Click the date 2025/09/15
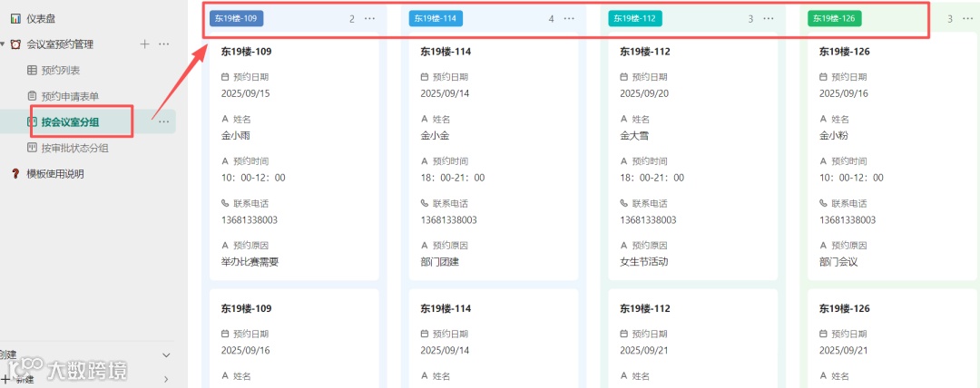Image resolution: width=980 pixels, height=388 pixels. tap(246, 93)
